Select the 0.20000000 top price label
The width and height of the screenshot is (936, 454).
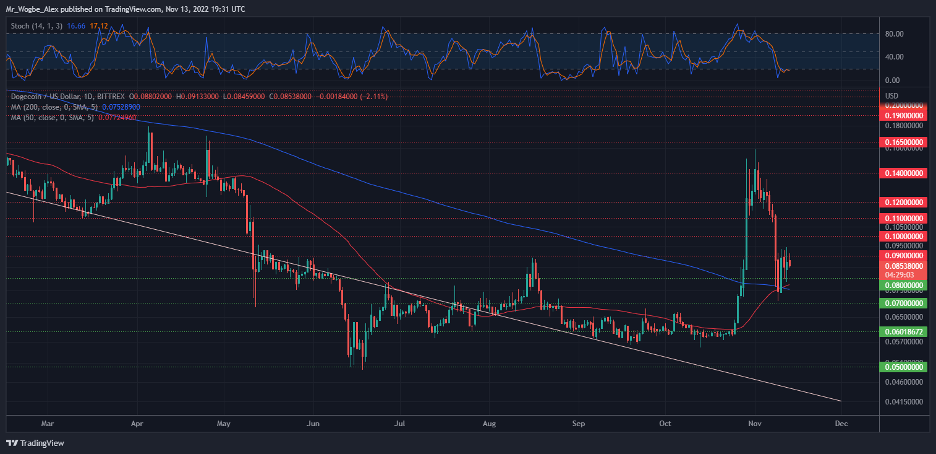904,105
